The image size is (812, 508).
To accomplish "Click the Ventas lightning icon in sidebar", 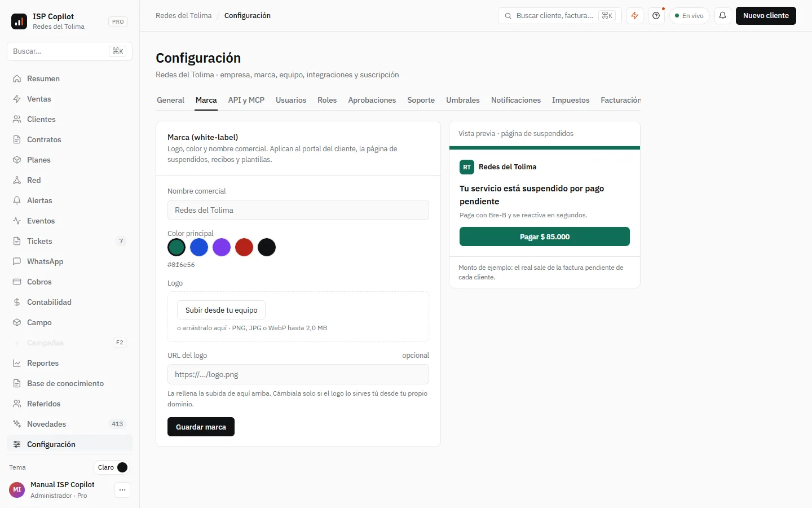I will coord(17,99).
